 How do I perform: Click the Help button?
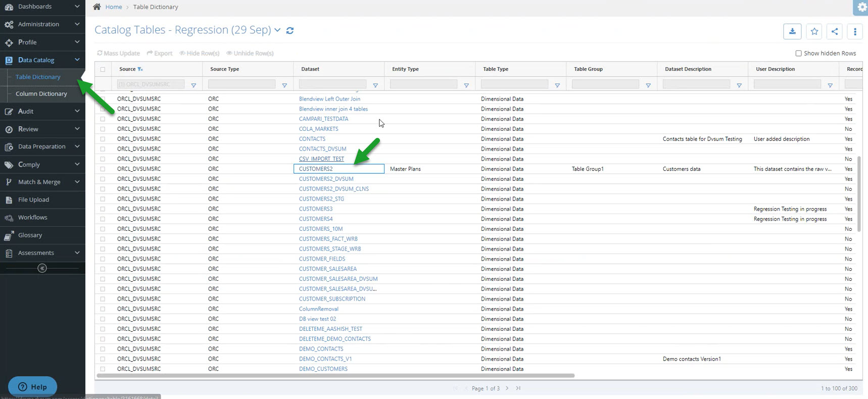click(x=32, y=387)
